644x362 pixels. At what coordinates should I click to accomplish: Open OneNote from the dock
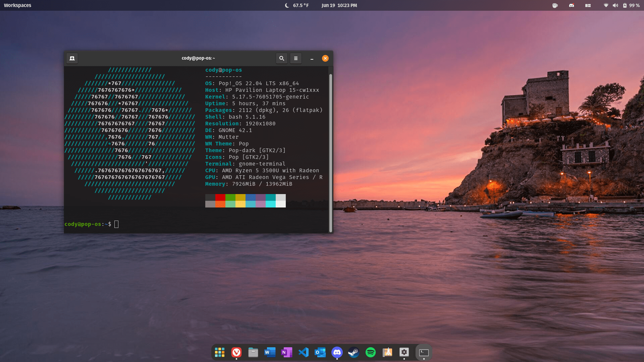pyautogui.click(x=287, y=352)
